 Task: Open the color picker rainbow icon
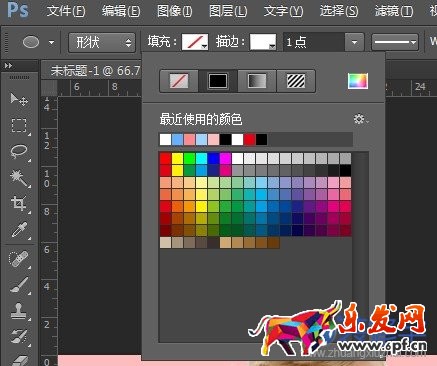(x=358, y=81)
